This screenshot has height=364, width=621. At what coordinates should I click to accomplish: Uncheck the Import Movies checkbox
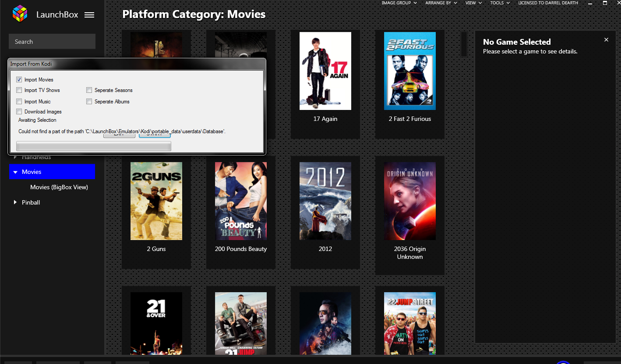pyautogui.click(x=19, y=80)
